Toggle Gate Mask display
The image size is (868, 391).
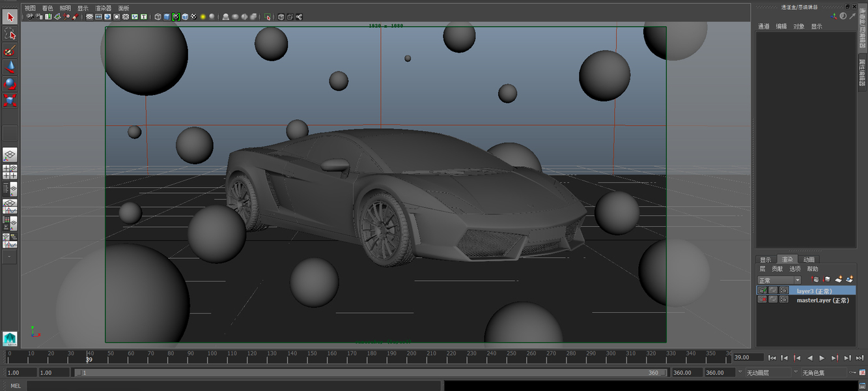(117, 17)
